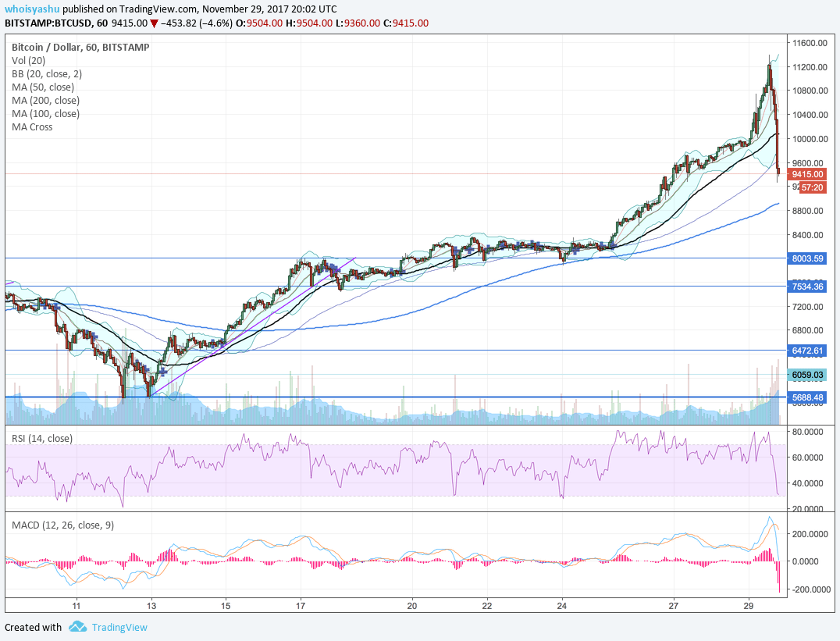Open the TradingView link in footer
The image size is (840, 641).
point(119,627)
